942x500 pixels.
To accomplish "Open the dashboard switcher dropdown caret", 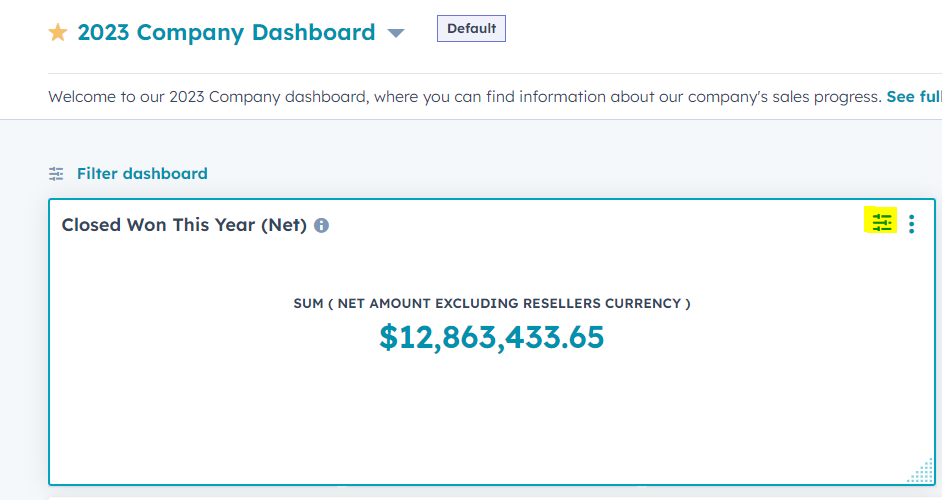I will [x=396, y=34].
